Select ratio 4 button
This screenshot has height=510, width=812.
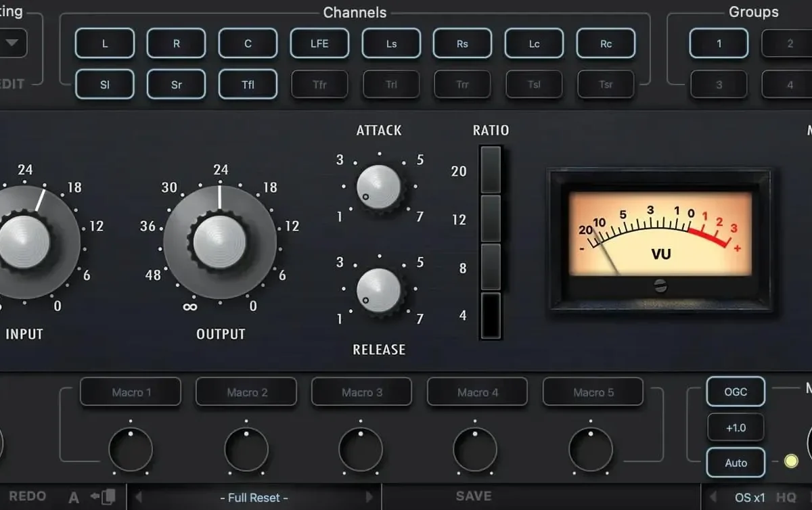click(x=491, y=316)
